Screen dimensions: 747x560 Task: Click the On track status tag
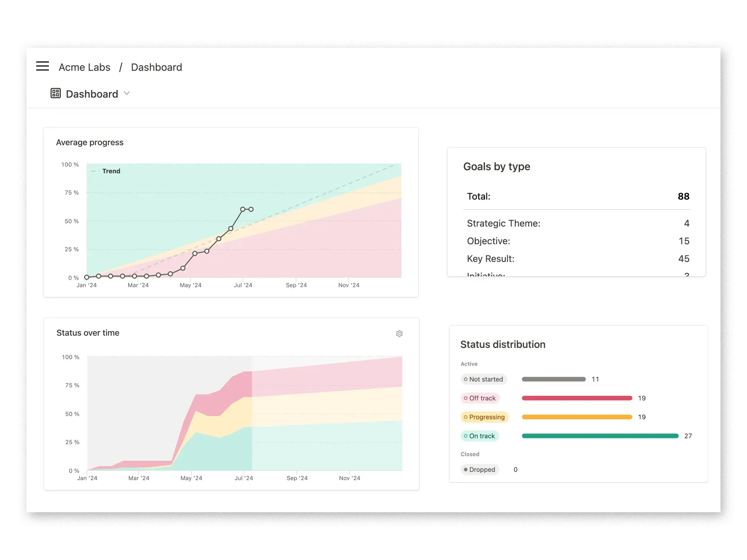(x=480, y=436)
